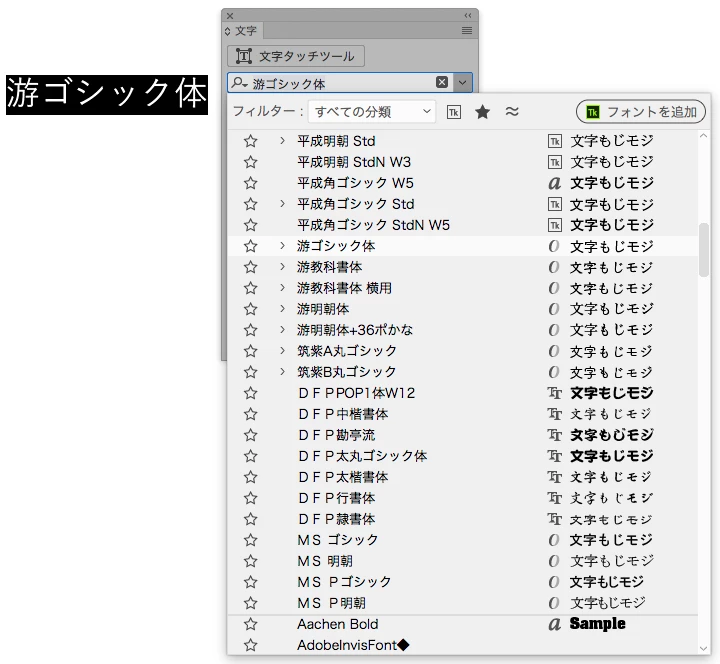Screen dimensions: 720x664
Task: Expand 游明朝体 font family
Action: tap(282, 309)
